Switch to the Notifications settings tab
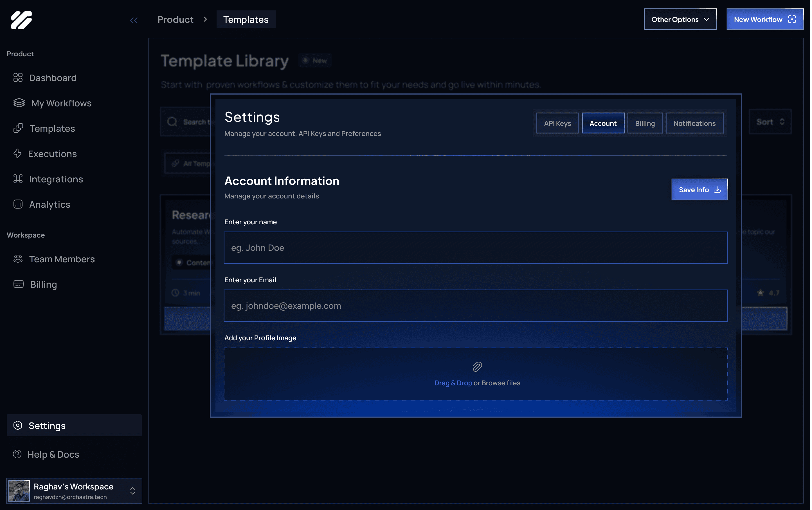Image resolution: width=812 pixels, height=510 pixels. [x=694, y=123]
